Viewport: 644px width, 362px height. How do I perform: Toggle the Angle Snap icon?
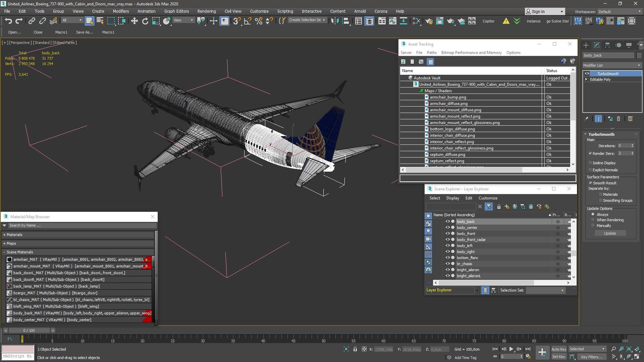click(248, 21)
